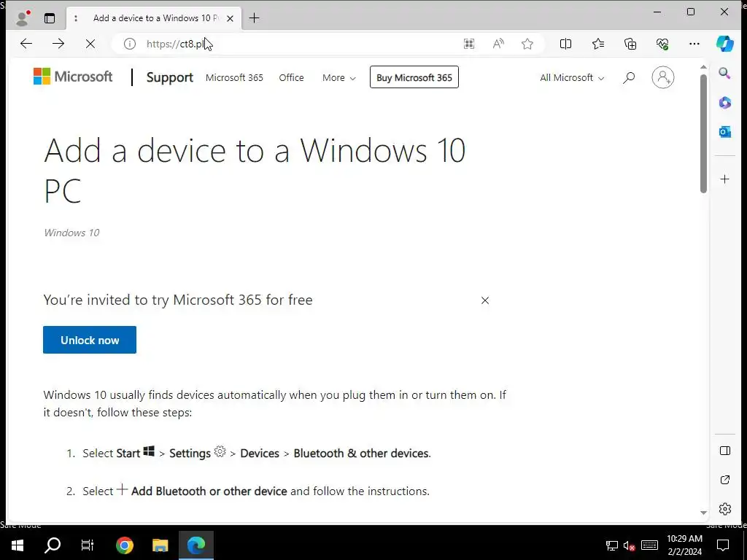Open the tab actions menu icon

pos(50,18)
